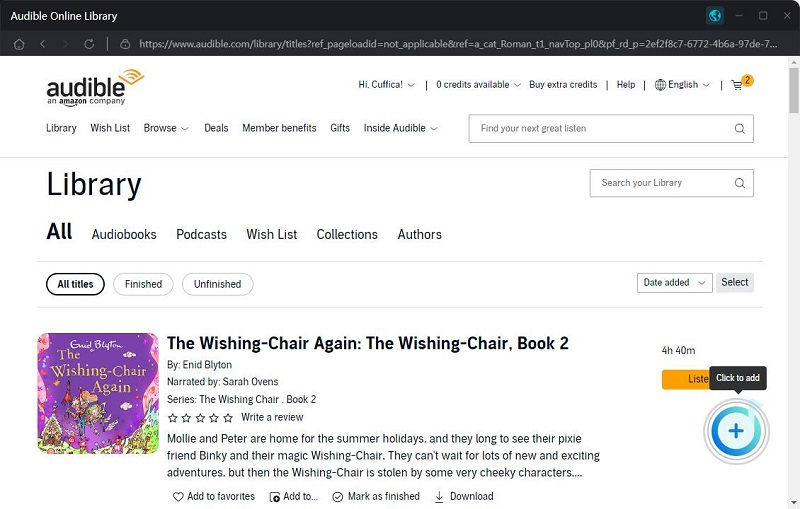Open author Enid Blyton link
Viewport: 800px width, 509px height.
tap(207, 365)
